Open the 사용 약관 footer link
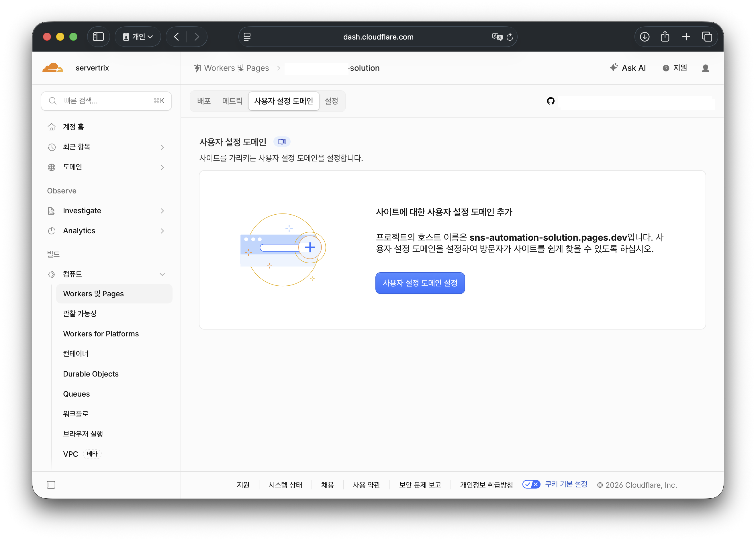Viewport: 756px width, 541px height. pos(366,485)
